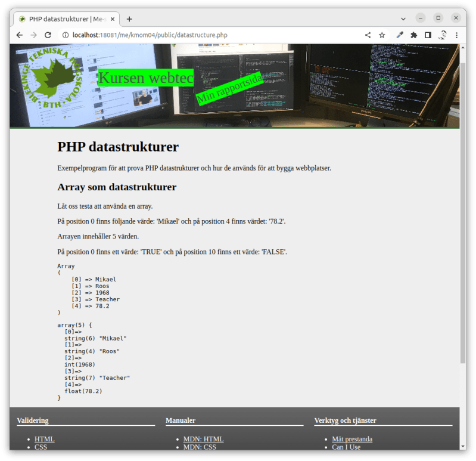Click the 'Kursen webtec' header title
The height and width of the screenshot is (461, 476).
pos(146,78)
